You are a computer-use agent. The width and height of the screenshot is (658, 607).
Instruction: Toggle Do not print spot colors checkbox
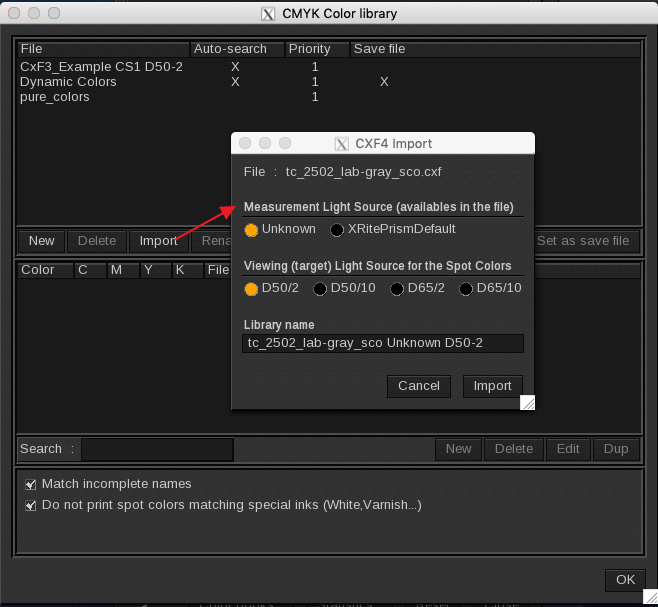(30, 505)
